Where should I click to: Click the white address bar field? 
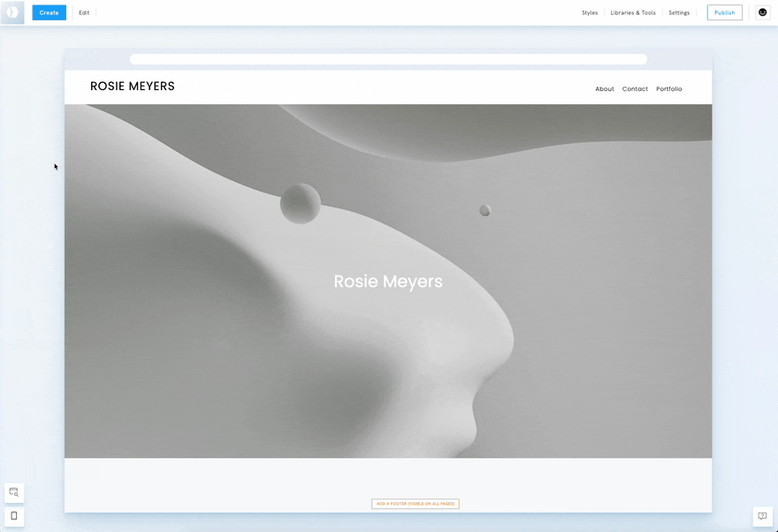click(388, 59)
